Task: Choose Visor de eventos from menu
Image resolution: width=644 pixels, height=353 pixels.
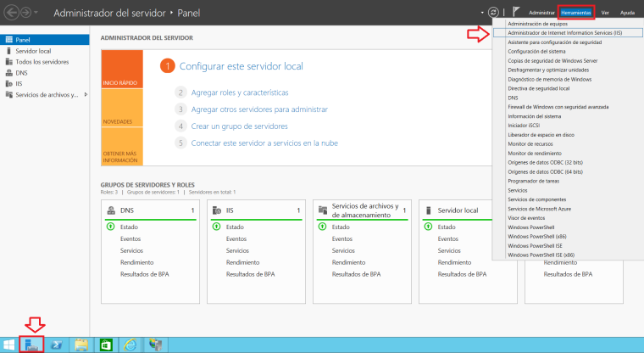Action: coord(526,218)
